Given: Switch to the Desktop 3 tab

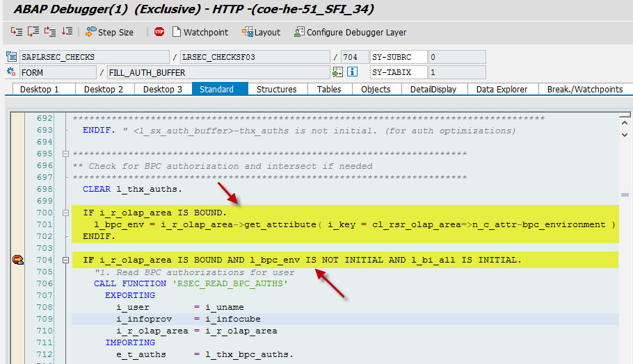Looking at the screenshot, I should click(163, 89).
